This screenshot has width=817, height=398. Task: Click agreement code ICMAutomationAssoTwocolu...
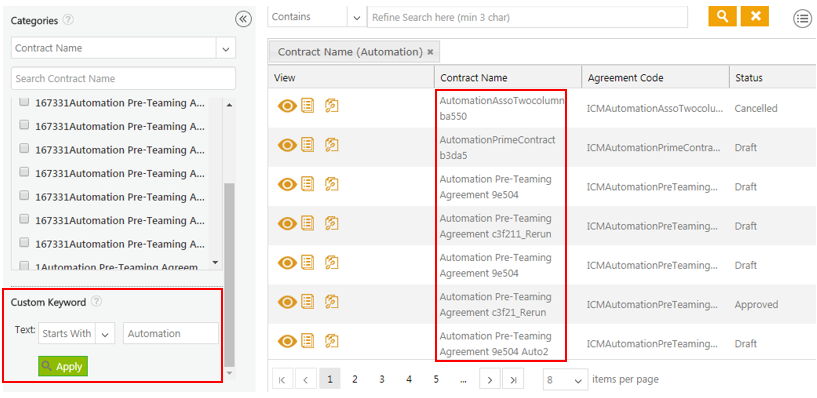[x=654, y=109]
